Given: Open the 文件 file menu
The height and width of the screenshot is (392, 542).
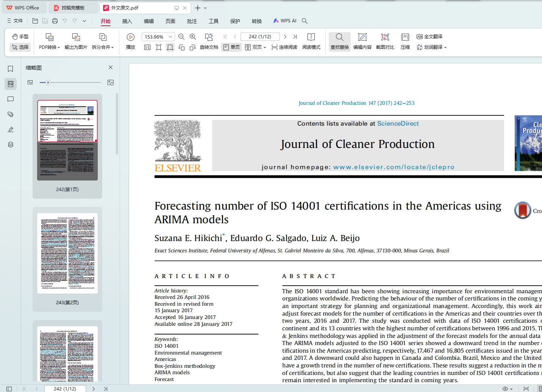Looking at the screenshot, I should 15,21.
